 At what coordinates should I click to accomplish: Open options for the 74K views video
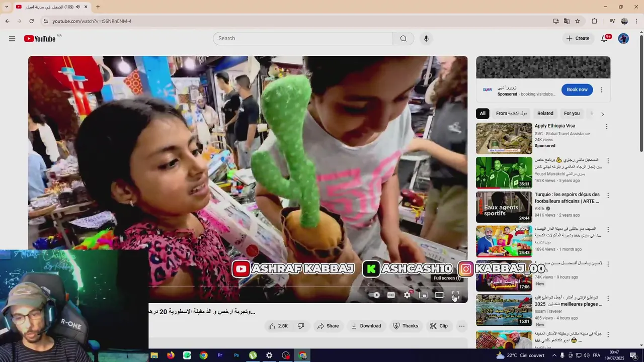click(x=608, y=264)
